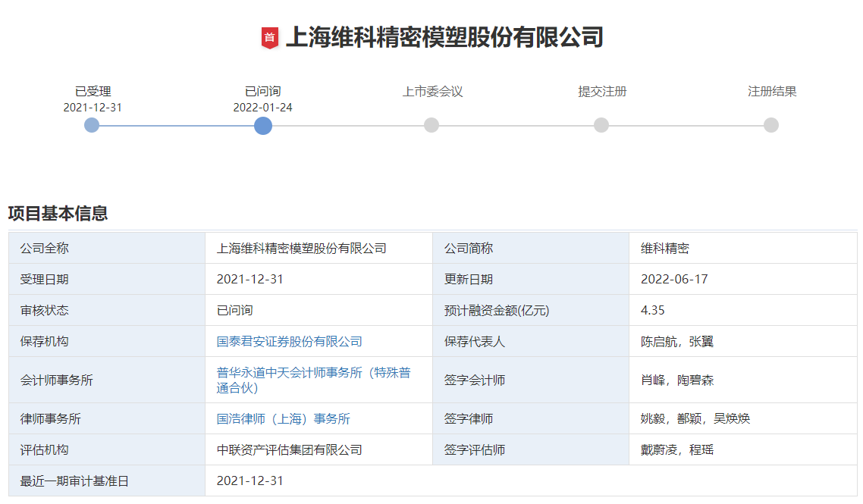Click the red 首 badge icon
Screen dimensions: 863x504
tap(270, 37)
